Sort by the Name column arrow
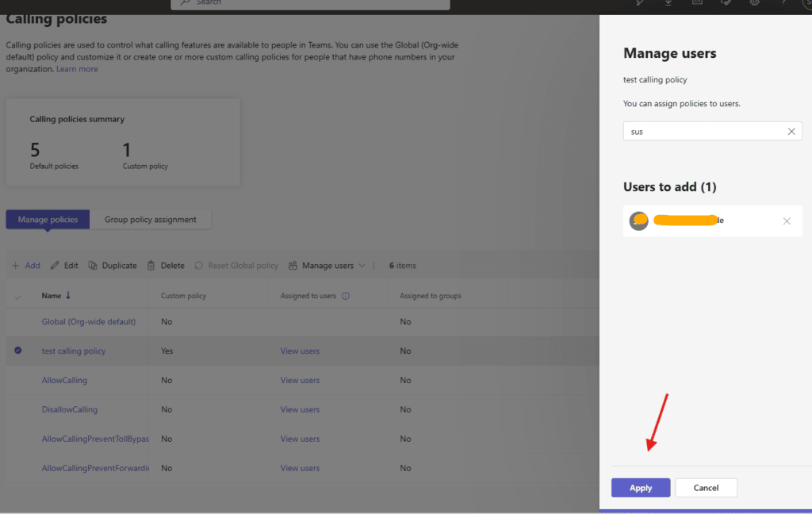The height and width of the screenshot is (514, 812). tap(68, 296)
